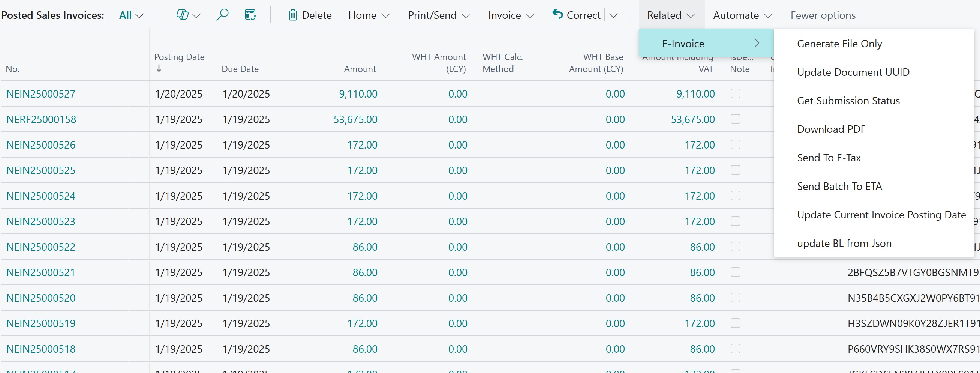The width and height of the screenshot is (980, 373).
Task: Reverse sorting via the Posting Date arrow
Action: point(159,69)
